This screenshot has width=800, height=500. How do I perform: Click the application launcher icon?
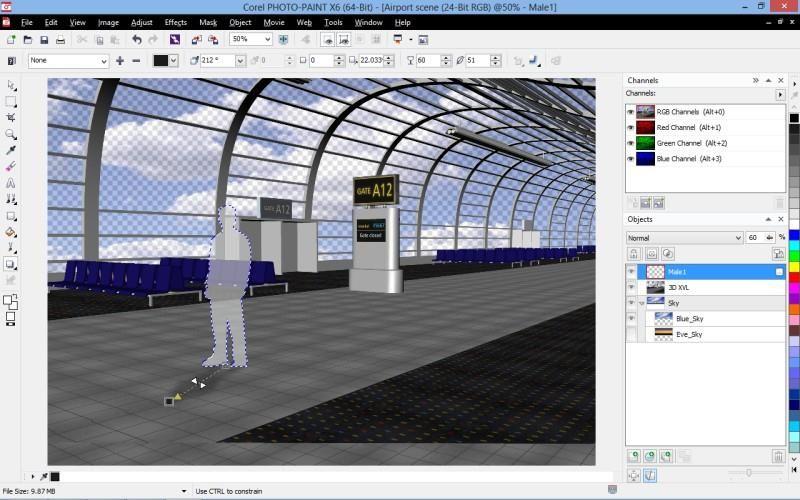pyautogui.click(x=397, y=39)
